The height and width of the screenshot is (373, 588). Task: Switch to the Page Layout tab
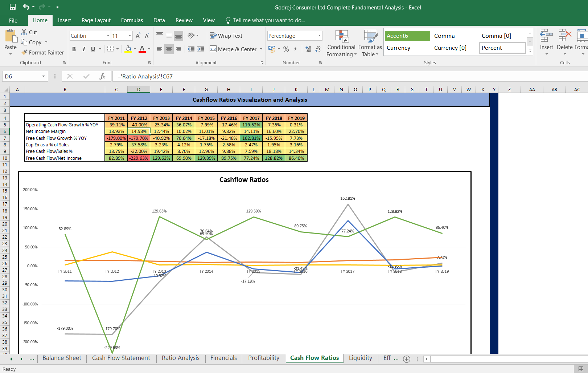pyautogui.click(x=96, y=20)
